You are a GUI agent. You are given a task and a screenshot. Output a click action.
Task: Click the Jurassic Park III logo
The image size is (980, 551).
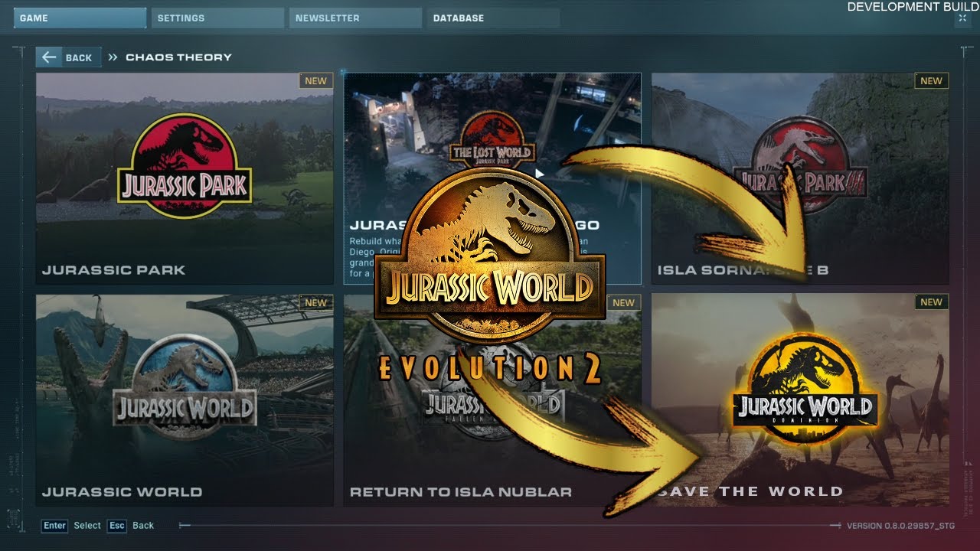pyautogui.click(x=801, y=165)
